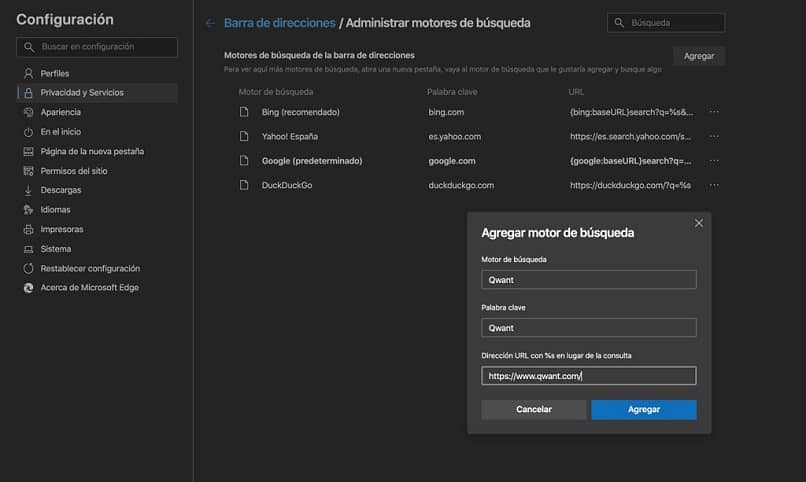Viewport: 806px width, 482px height.
Task: Select the Yahoo! España engine name
Action: [x=290, y=137]
